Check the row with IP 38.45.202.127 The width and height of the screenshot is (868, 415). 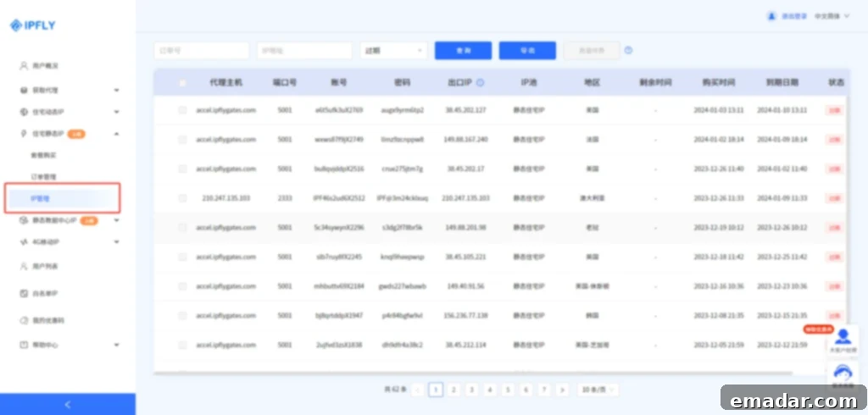182,110
